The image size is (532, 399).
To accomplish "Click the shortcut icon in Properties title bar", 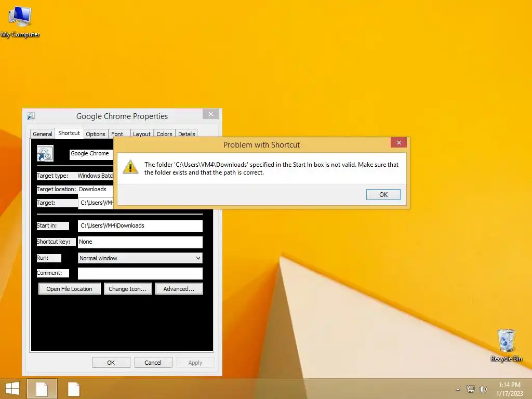I will coord(31,116).
